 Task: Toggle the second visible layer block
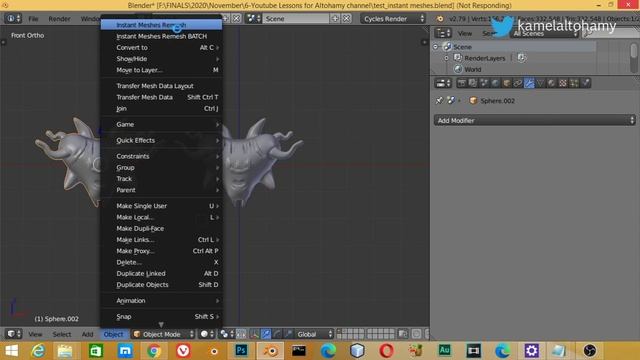point(380,334)
